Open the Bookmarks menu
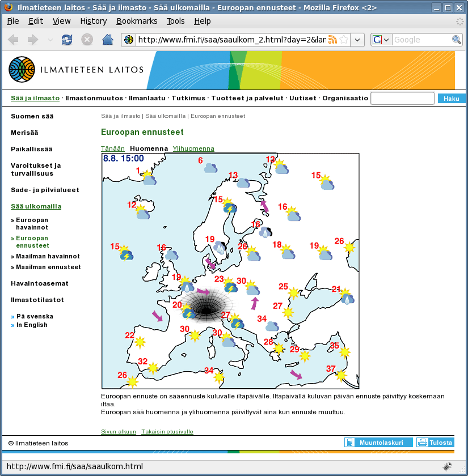The image size is (468, 476). [136, 21]
